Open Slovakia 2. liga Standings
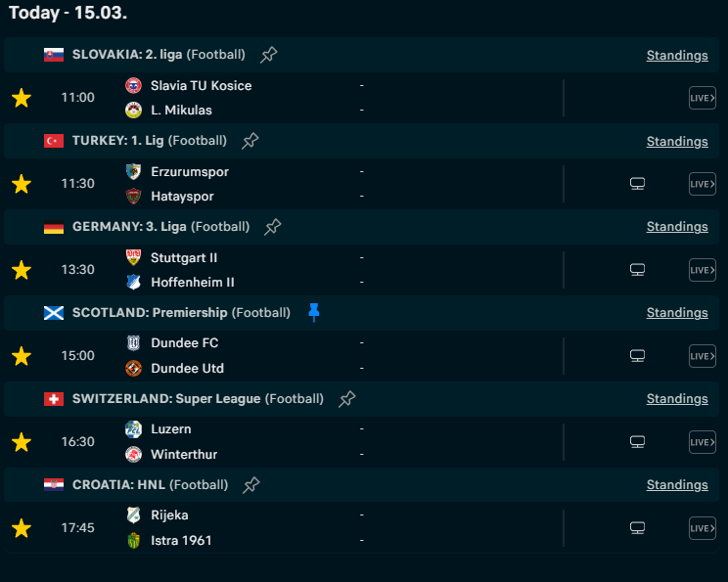 (677, 55)
